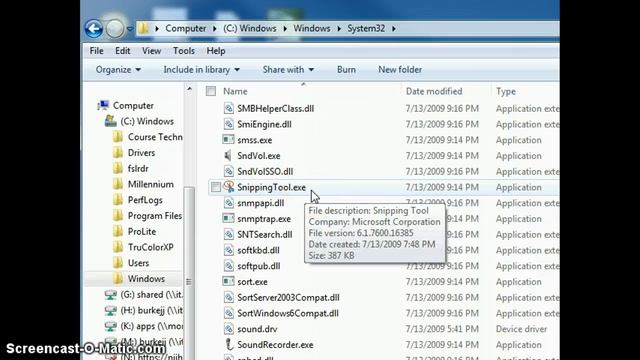Screen dimensions: 640x360
Task: Open the recent pages dropdown arrow
Action: tap(130, 29)
